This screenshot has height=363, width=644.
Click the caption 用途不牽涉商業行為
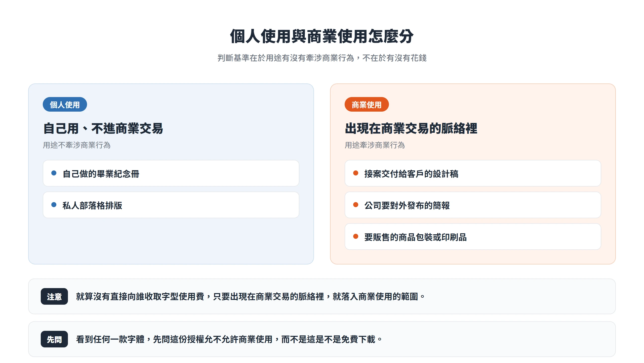tap(77, 145)
